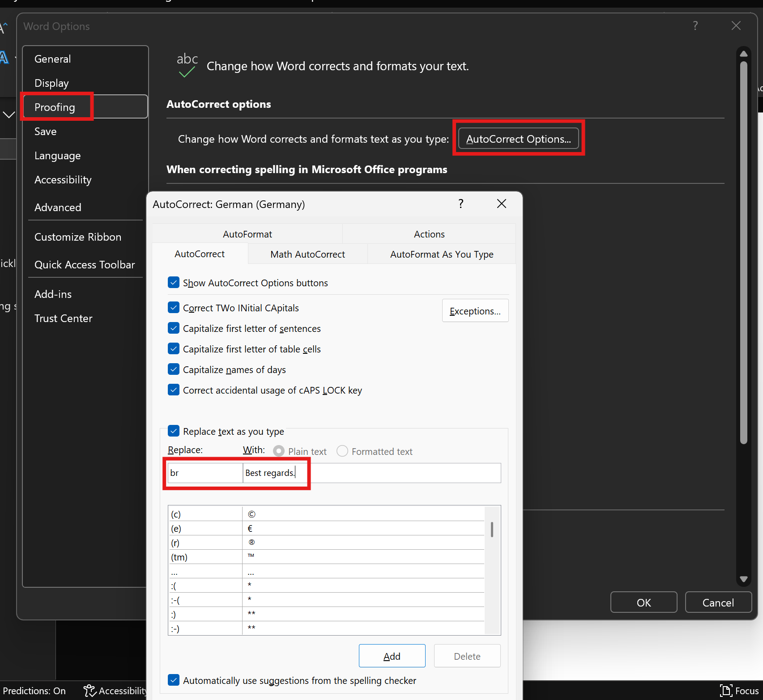
Task: Click the Accessibility checker status icon
Action: point(90,691)
